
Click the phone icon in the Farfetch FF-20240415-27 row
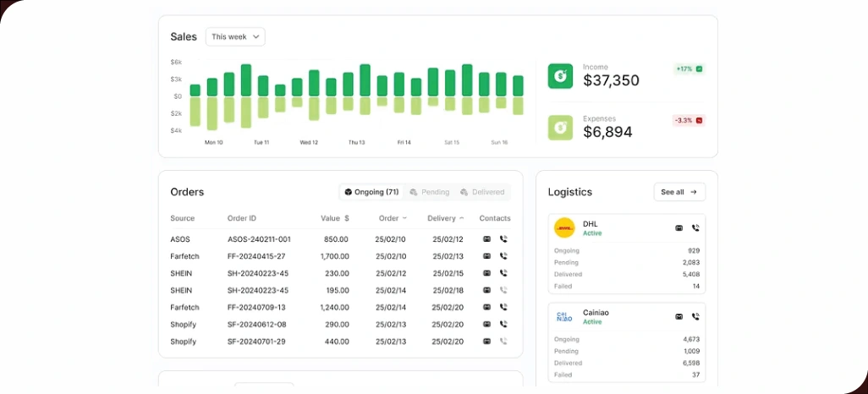tap(503, 256)
